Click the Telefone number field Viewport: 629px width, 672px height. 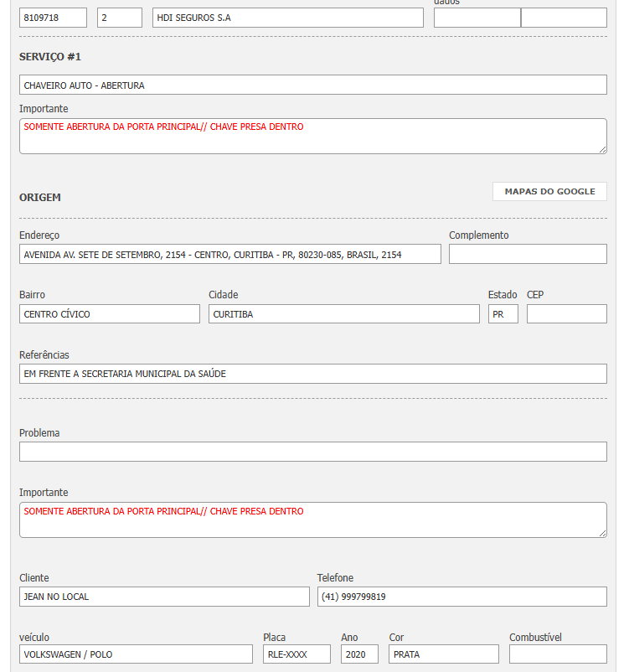[461, 597]
